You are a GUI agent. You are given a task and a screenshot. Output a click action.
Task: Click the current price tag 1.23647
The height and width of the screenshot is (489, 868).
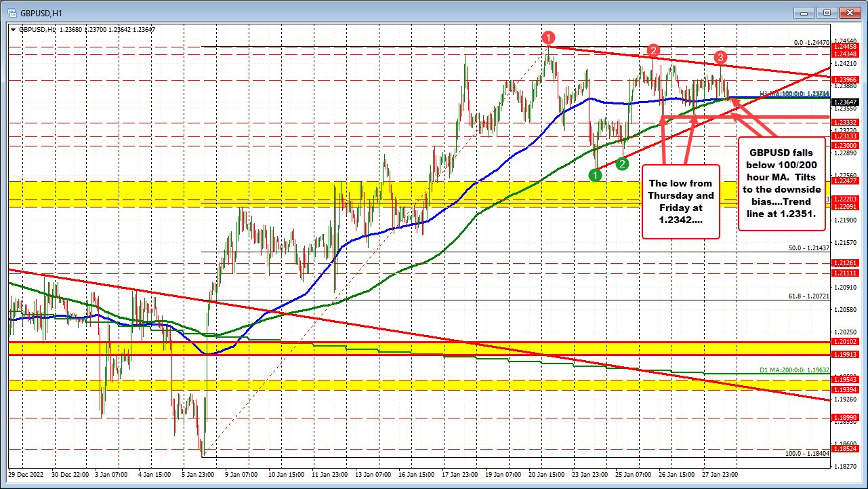(847, 102)
